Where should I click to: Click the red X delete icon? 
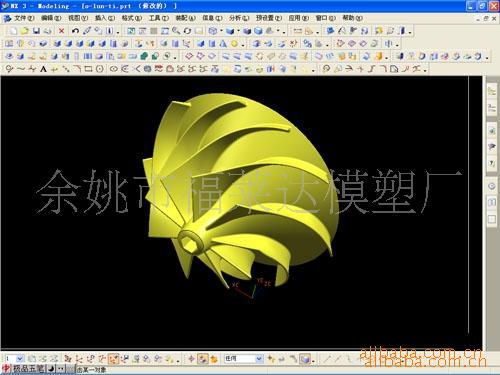(61, 31)
